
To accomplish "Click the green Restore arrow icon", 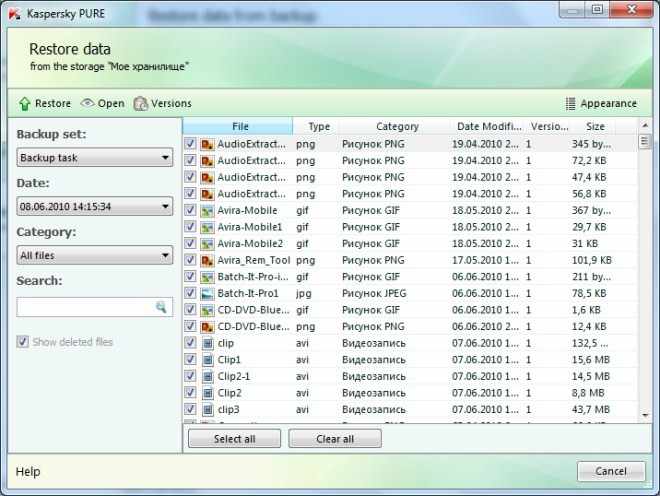I will [25, 104].
